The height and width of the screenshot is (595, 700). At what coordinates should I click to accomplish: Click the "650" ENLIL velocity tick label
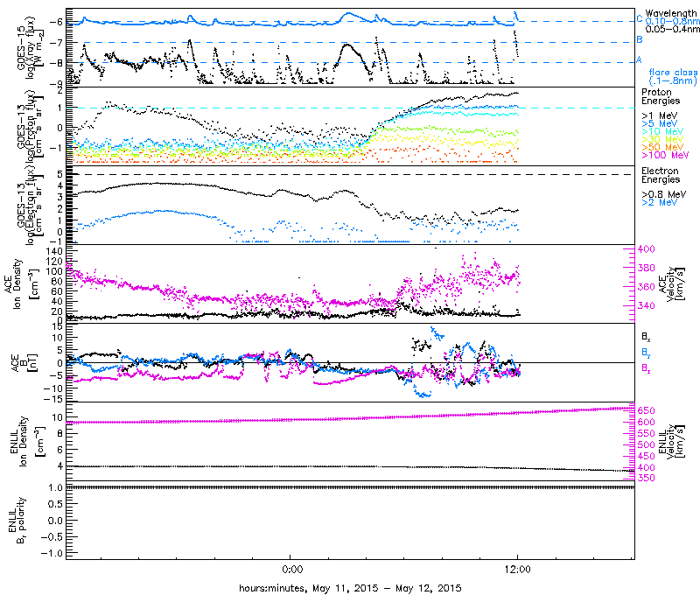(647, 410)
